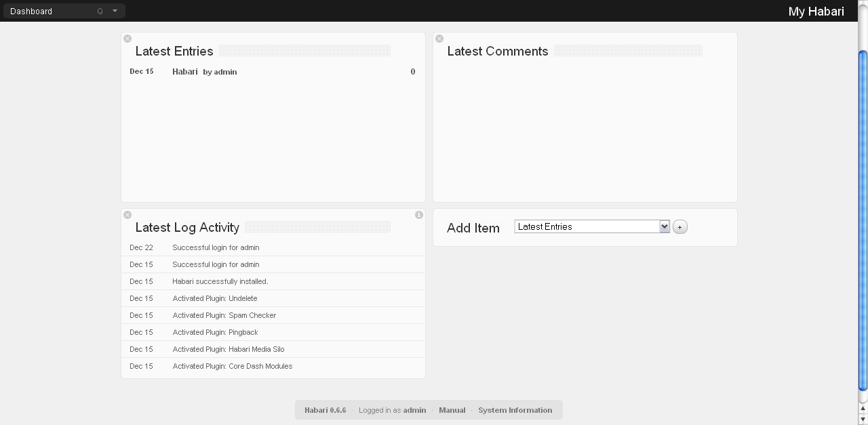
Task: Click admin user link in footer
Action: click(414, 410)
